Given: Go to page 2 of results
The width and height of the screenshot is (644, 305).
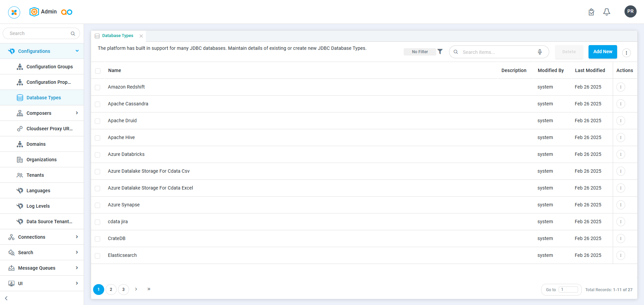Looking at the screenshot, I should (x=111, y=290).
